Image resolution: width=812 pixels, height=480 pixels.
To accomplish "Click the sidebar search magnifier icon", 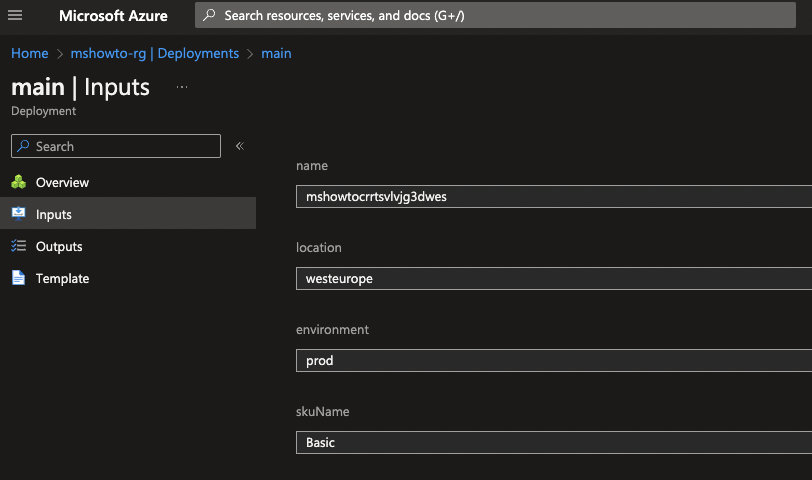I will pos(23,146).
